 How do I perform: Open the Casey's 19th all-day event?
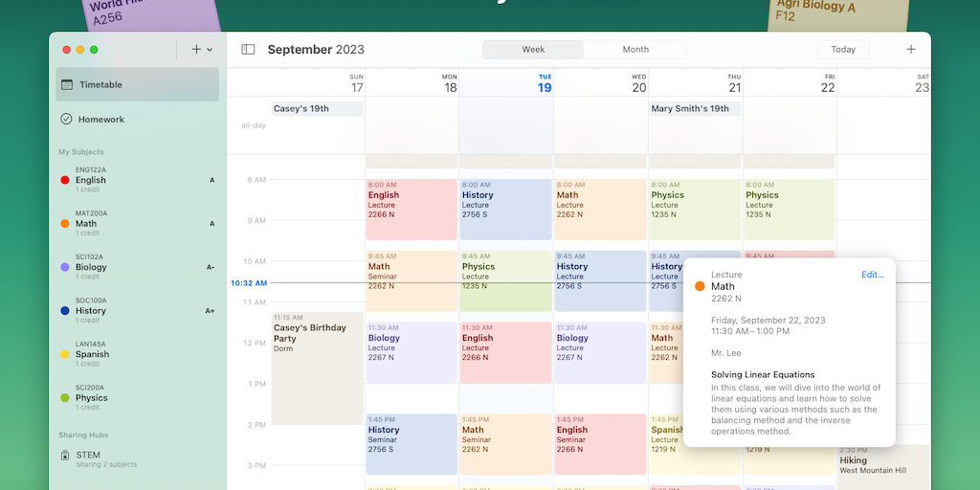click(317, 109)
